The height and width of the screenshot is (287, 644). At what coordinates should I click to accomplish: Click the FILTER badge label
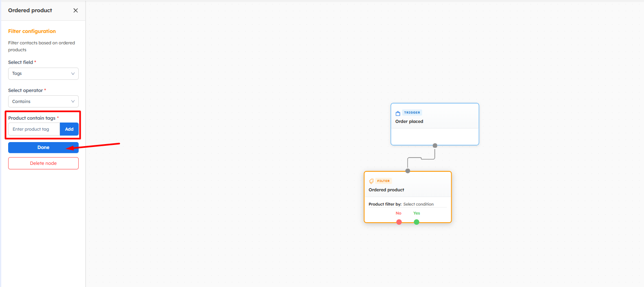[383, 181]
